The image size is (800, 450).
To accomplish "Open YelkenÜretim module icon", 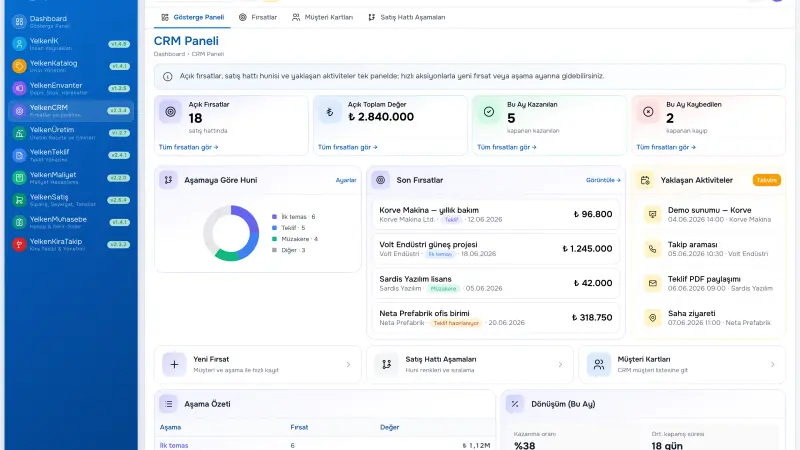I will click(19, 133).
